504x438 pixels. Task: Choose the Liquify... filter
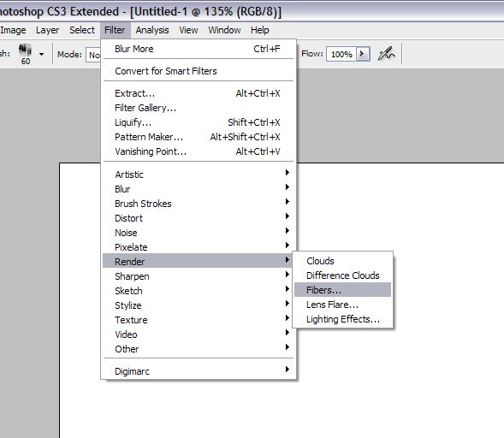pyautogui.click(x=198, y=122)
